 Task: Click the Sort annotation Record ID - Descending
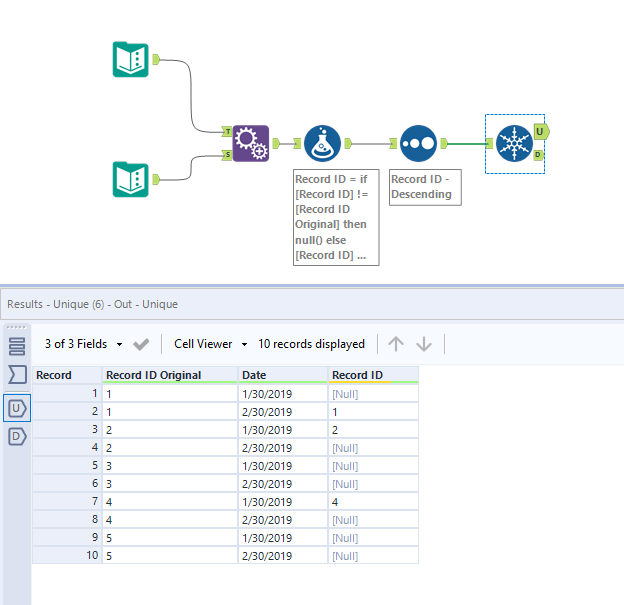click(425, 187)
